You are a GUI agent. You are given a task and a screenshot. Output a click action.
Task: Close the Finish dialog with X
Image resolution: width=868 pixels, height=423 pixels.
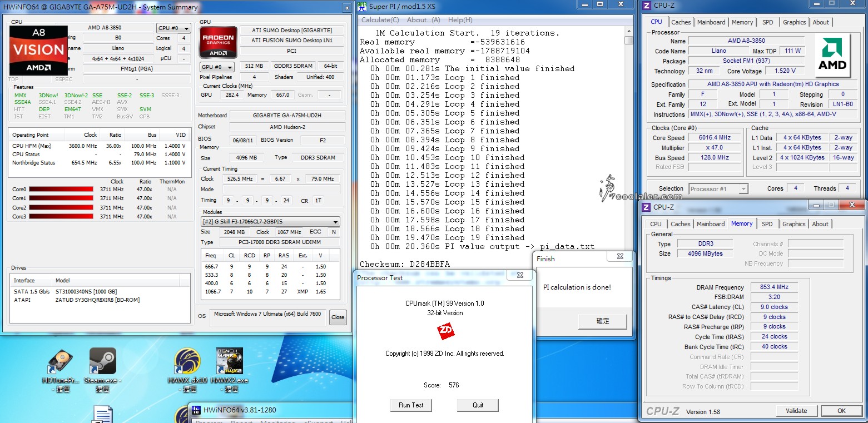point(620,257)
